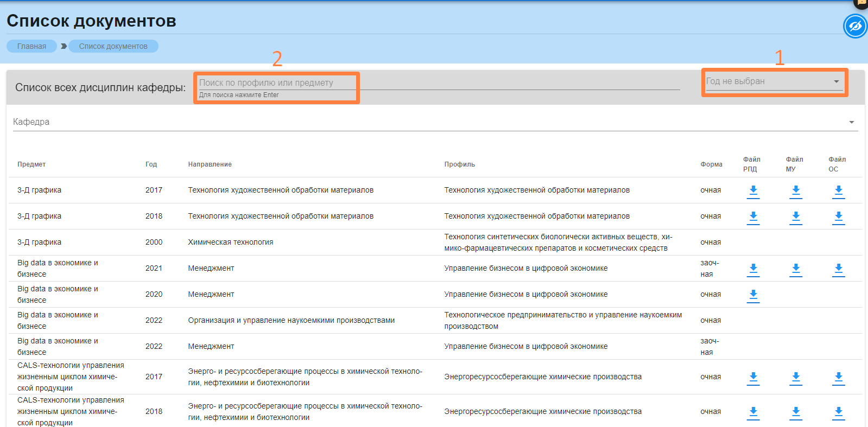This screenshot has height=427, width=868.
Task: Click the year dropdown arrow
Action: [x=836, y=81]
